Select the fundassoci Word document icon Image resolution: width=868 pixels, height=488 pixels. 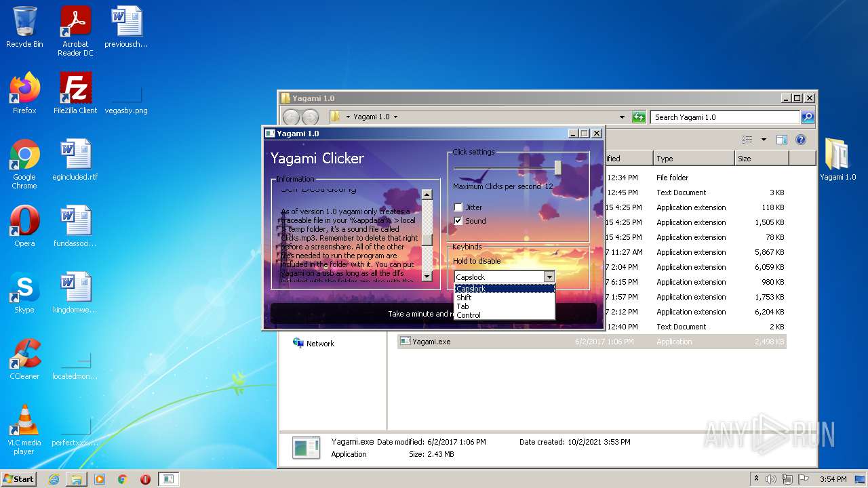[x=75, y=226]
